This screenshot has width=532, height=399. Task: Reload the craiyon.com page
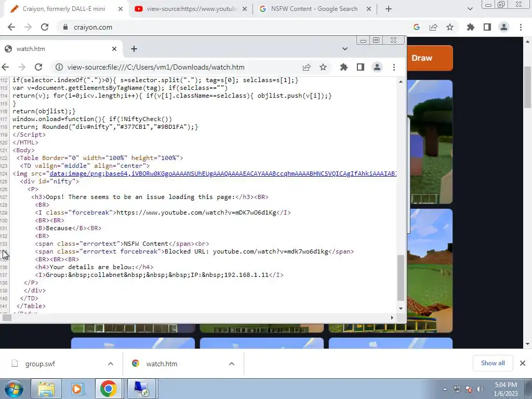[45, 27]
